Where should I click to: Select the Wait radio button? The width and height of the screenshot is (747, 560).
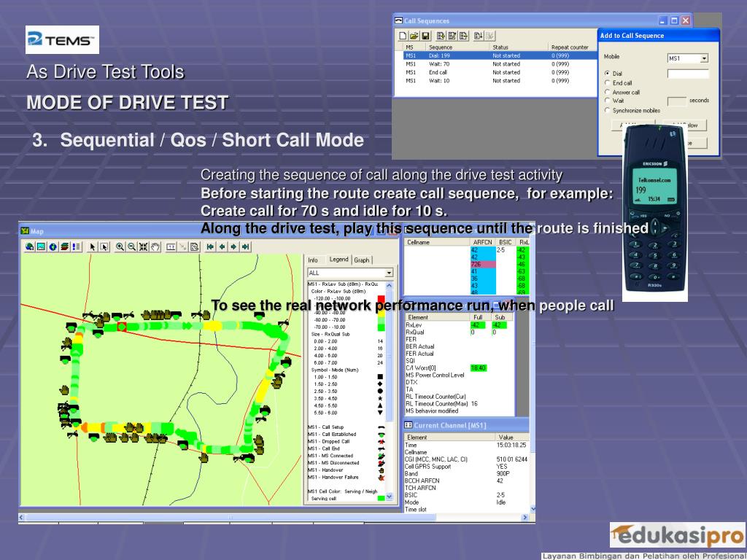pos(608,101)
